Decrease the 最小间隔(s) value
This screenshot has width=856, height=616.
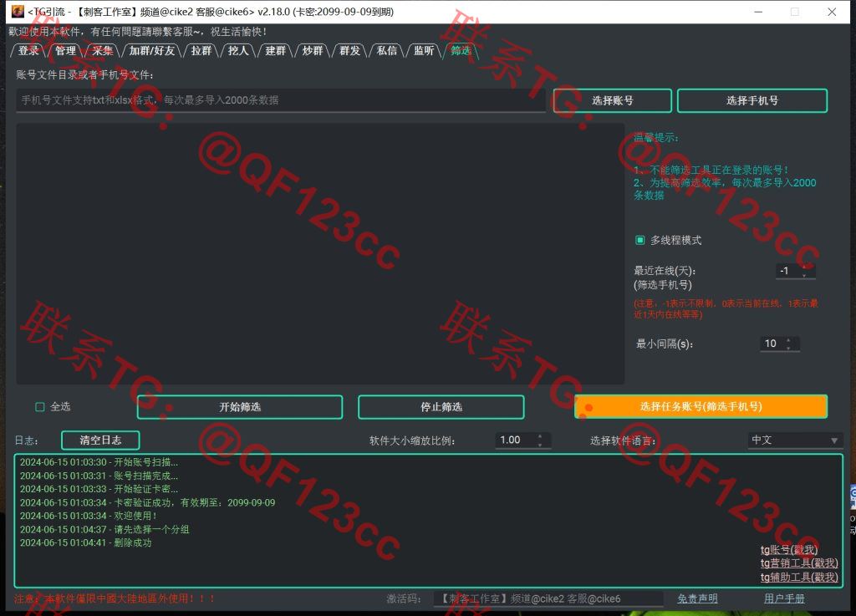click(x=788, y=347)
